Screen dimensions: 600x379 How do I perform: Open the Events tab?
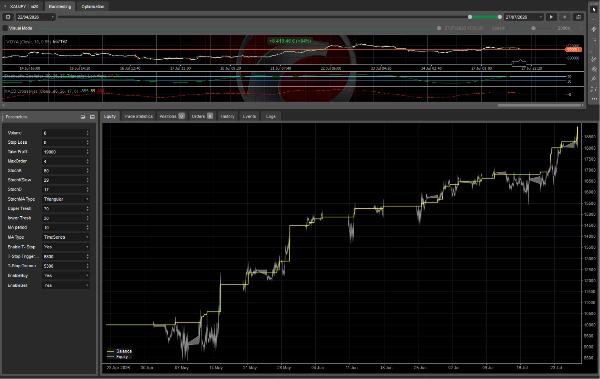coord(249,116)
